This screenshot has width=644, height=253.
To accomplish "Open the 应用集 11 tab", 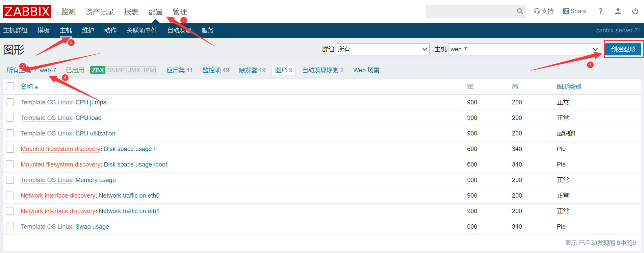I will (x=179, y=70).
